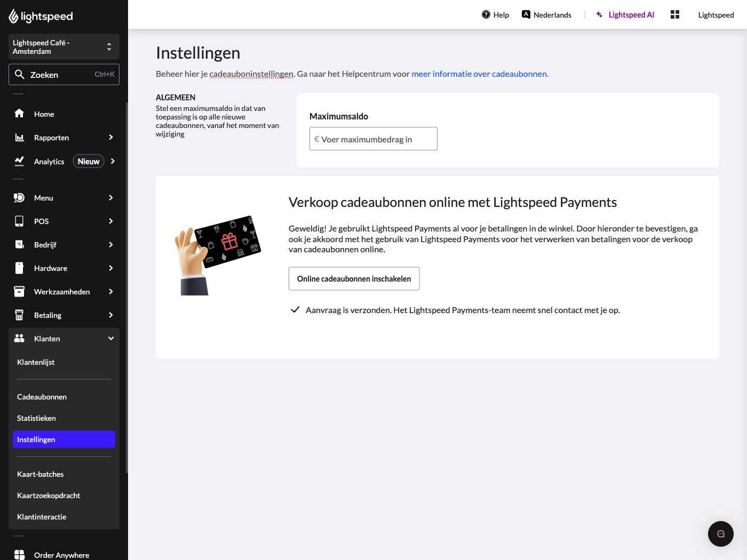Click the Verkoop cadeaubonnen online heading
The height and width of the screenshot is (560, 747).
pos(452,202)
